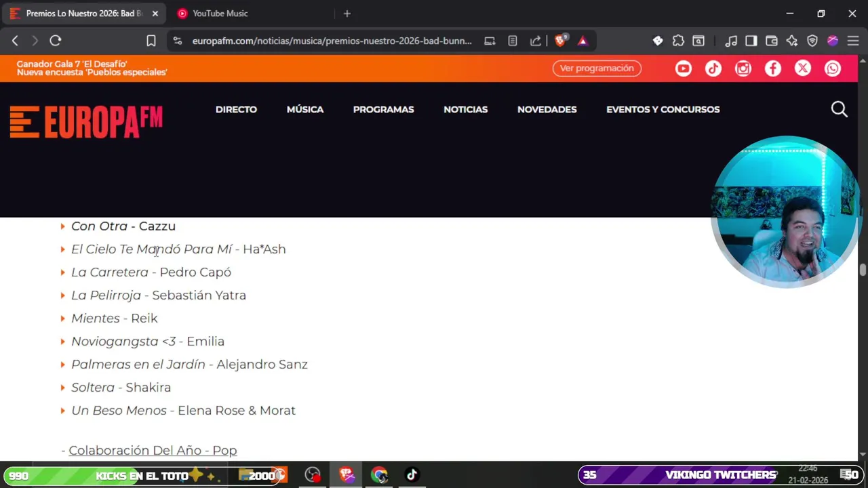868x488 pixels.
Task: Reload the current page
Action: point(56,41)
